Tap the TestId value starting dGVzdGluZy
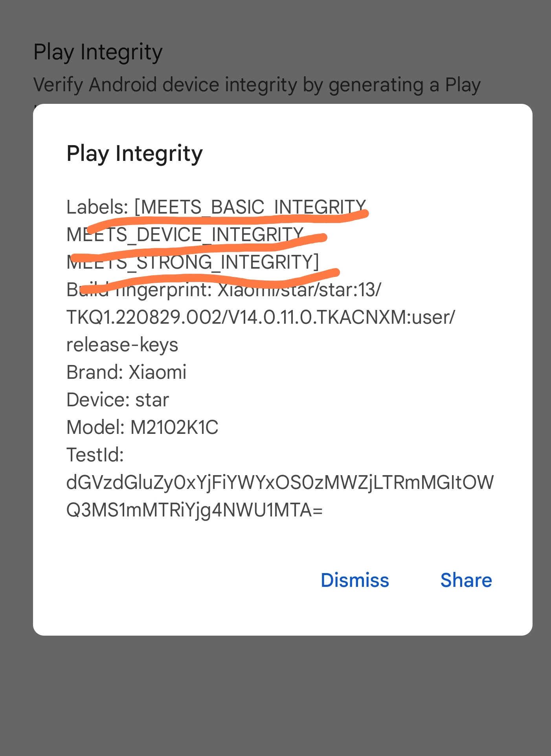The image size is (551, 756). click(280, 483)
